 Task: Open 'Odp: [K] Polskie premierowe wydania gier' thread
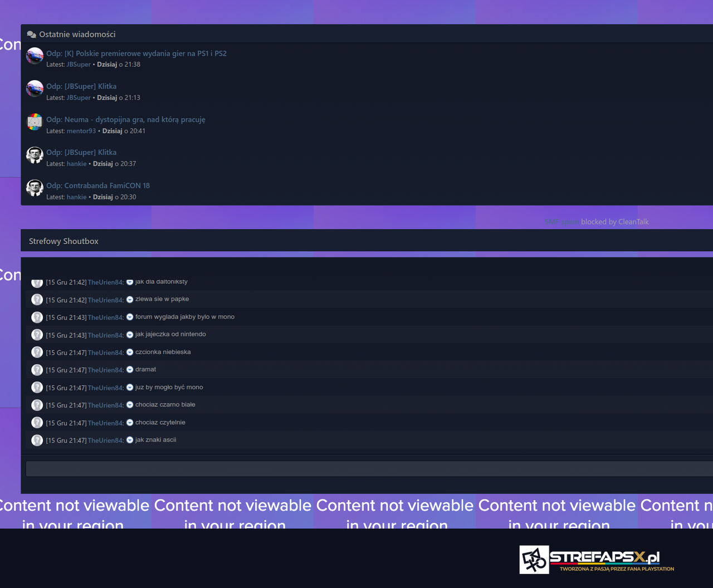coord(136,53)
